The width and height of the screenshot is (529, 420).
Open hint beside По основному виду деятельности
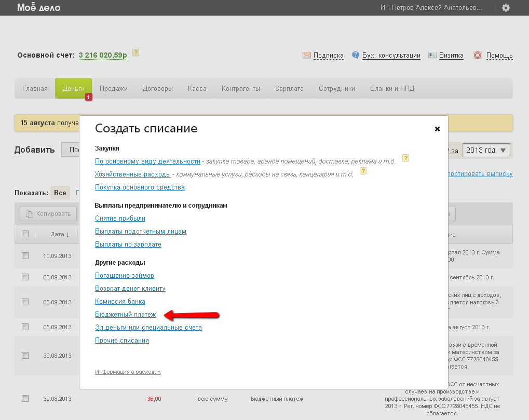[405, 158]
